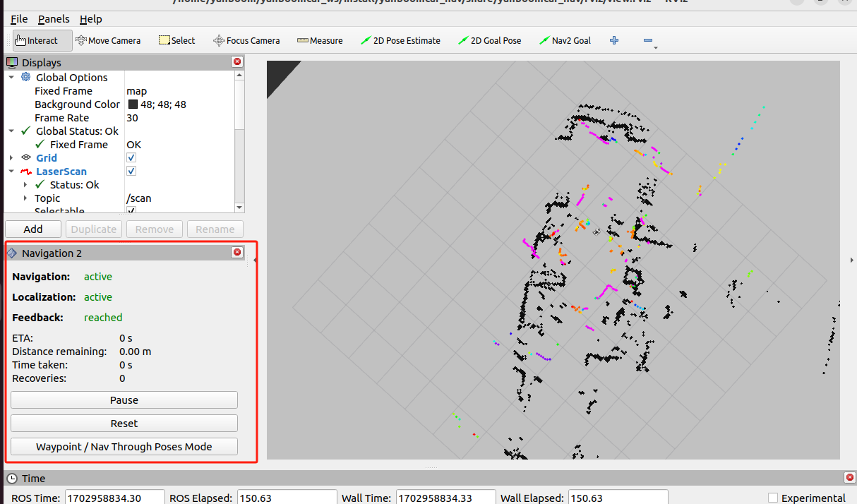
Task: Close the Displays panel
Action: click(x=237, y=62)
